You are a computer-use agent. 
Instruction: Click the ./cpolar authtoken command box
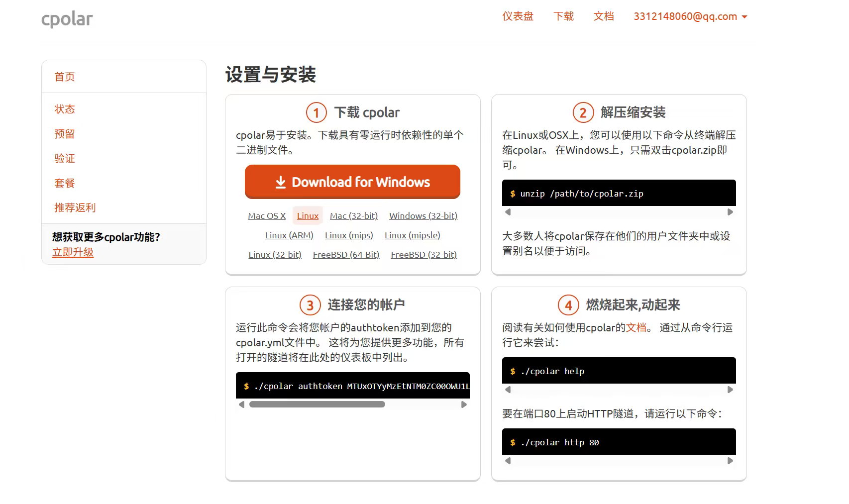(352, 386)
